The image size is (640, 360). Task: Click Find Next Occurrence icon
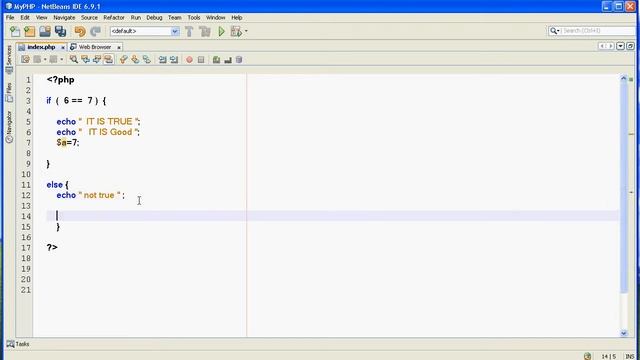click(97, 60)
